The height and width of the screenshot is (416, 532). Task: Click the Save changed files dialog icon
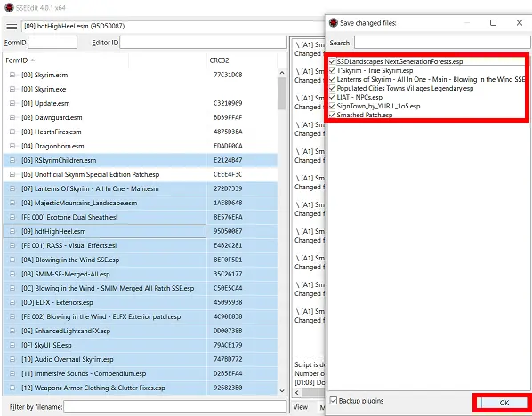pyautogui.click(x=334, y=23)
